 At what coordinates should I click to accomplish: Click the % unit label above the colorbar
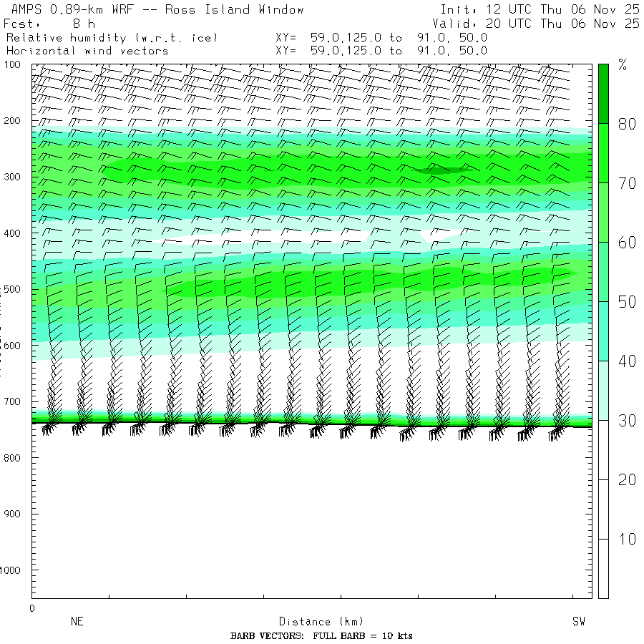623,65
